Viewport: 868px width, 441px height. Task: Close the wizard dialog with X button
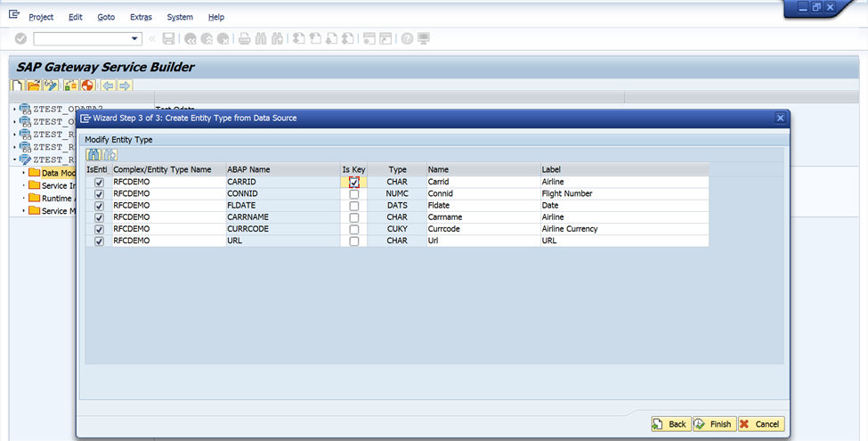(780, 118)
